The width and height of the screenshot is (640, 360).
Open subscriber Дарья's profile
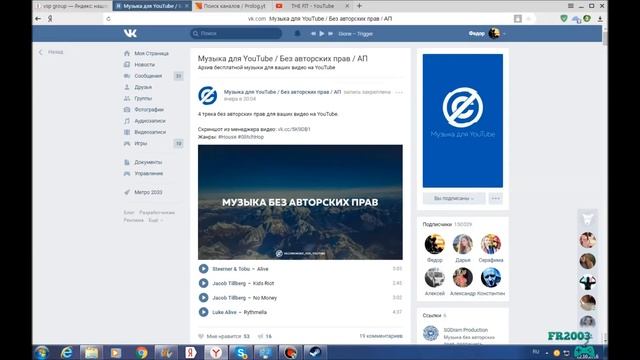pos(462,244)
